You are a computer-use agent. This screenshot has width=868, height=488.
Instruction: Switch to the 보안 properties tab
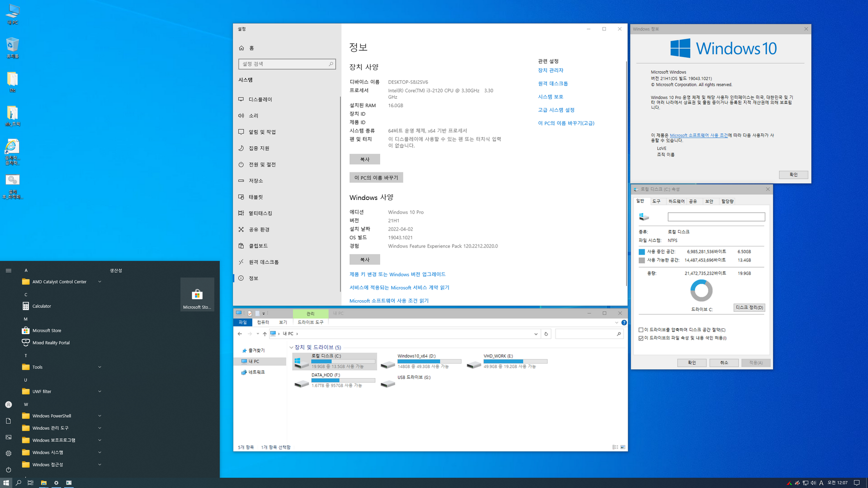tap(709, 201)
